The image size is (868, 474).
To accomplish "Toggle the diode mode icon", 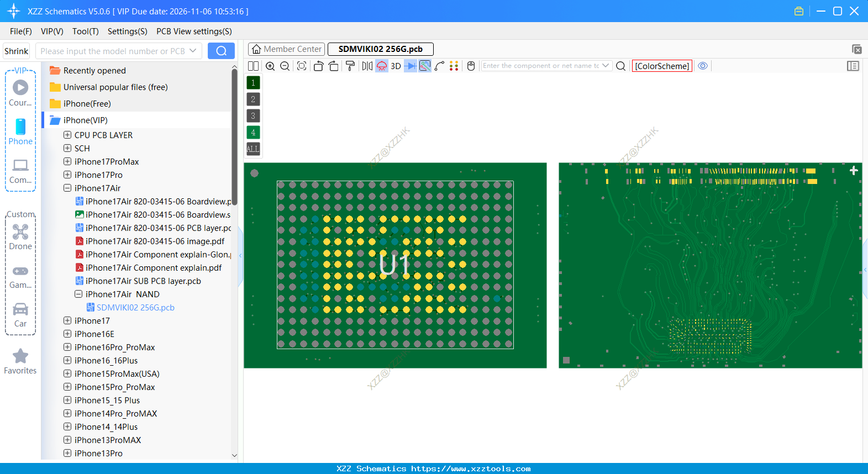I will [x=411, y=66].
